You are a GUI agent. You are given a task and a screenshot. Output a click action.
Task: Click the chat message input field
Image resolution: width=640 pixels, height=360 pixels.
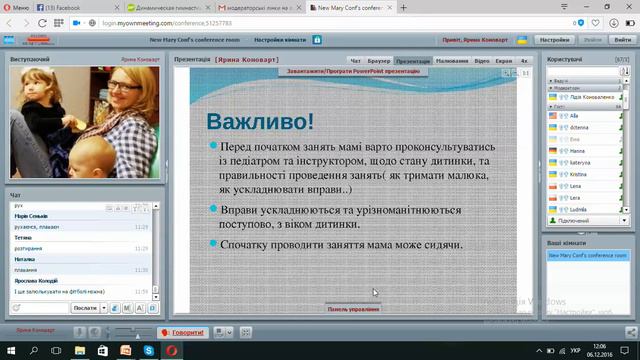pyautogui.click(x=44, y=308)
